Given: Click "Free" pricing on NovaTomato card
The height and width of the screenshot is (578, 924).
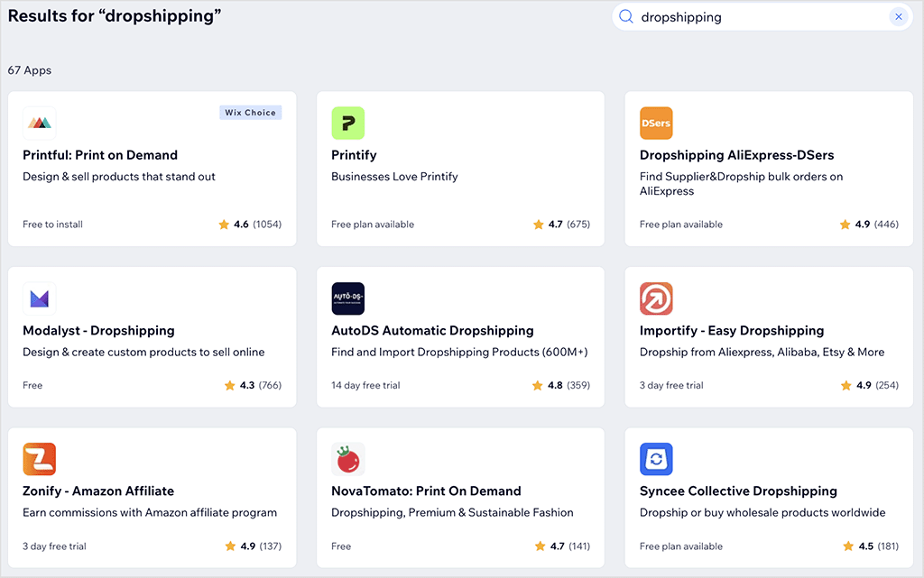Looking at the screenshot, I should pos(341,546).
